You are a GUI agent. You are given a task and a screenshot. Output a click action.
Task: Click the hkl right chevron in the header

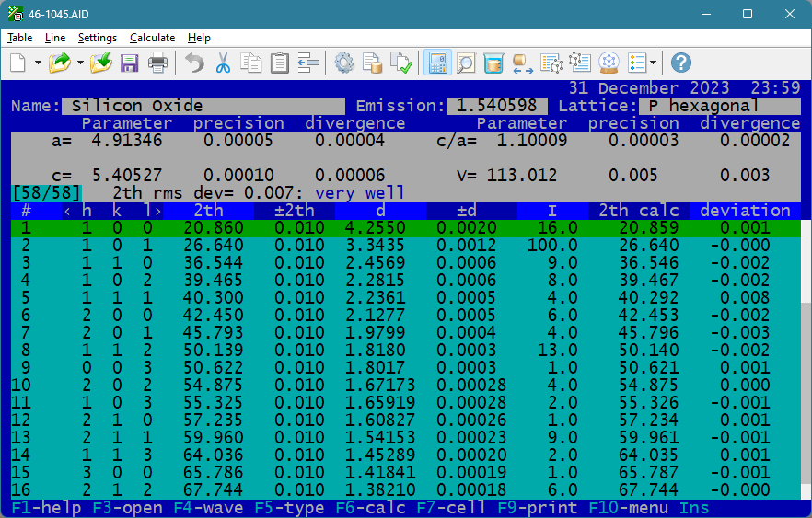tap(158, 211)
